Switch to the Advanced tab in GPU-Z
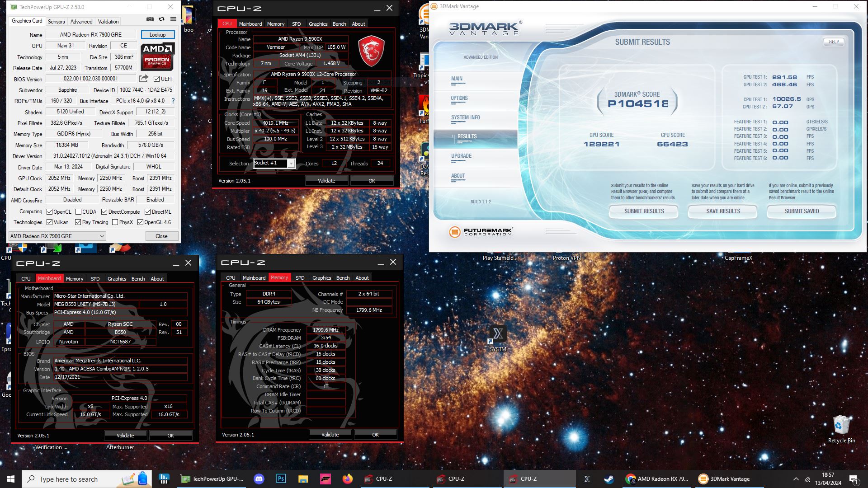The height and width of the screenshot is (488, 868). tap(81, 21)
